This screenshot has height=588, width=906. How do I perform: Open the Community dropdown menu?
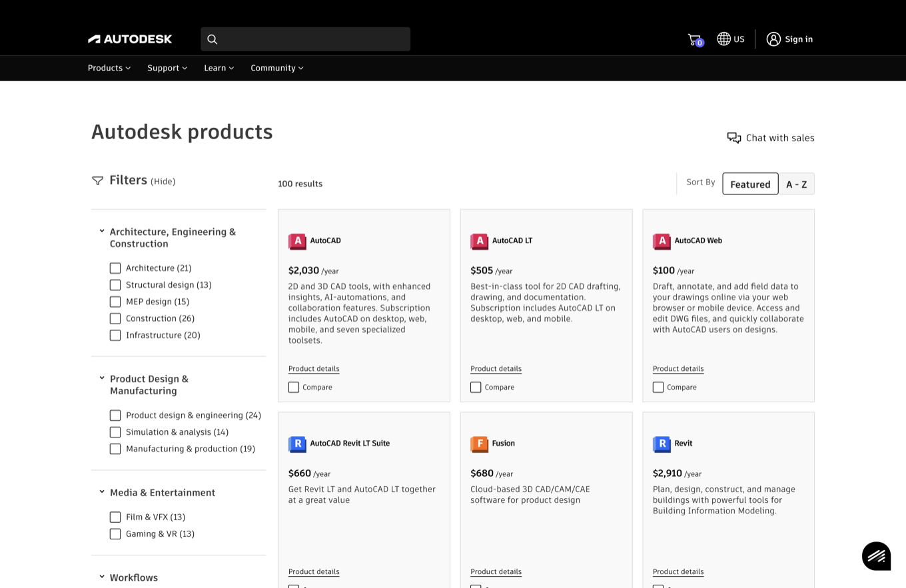point(277,68)
